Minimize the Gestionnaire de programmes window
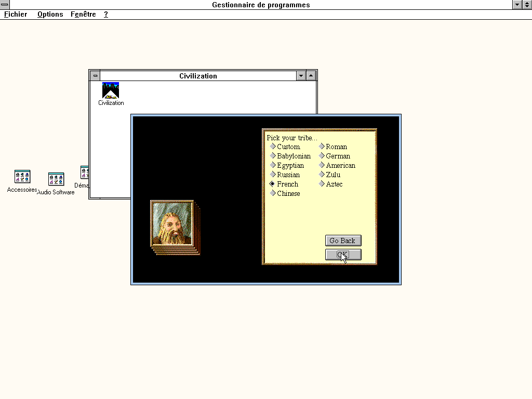The width and height of the screenshot is (532, 399). (x=517, y=4)
